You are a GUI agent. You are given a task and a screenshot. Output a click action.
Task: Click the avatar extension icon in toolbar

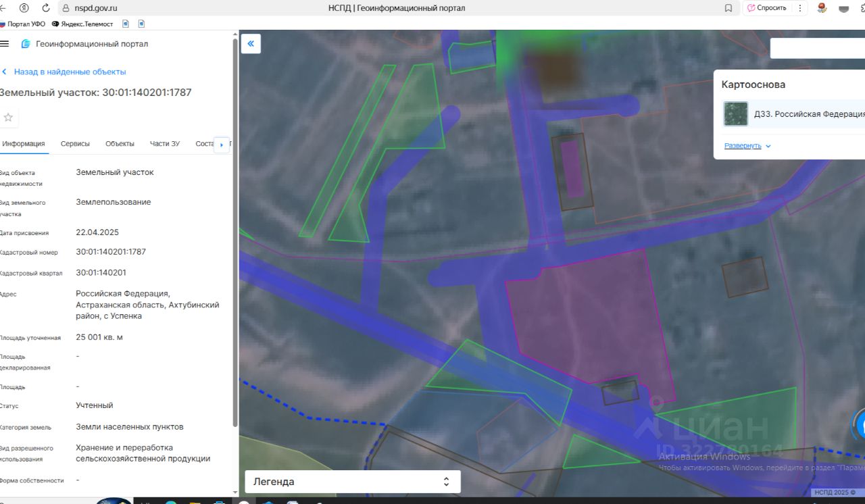[x=822, y=8]
